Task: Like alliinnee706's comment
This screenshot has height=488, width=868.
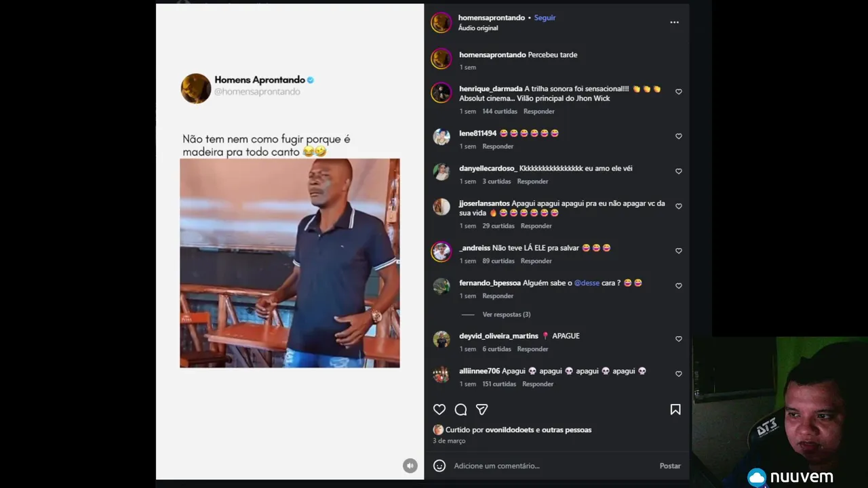Action: coord(678,374)
